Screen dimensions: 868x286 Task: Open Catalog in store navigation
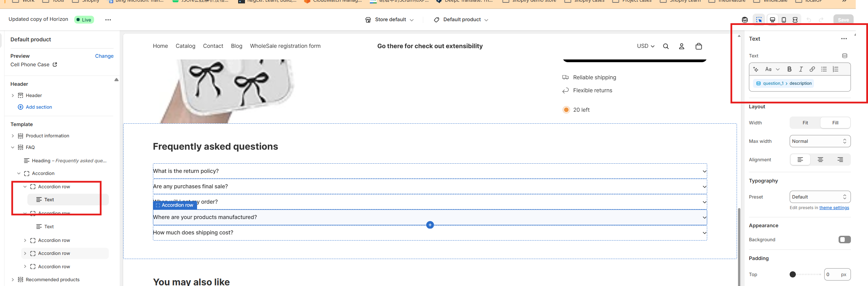tap(185, 46)
